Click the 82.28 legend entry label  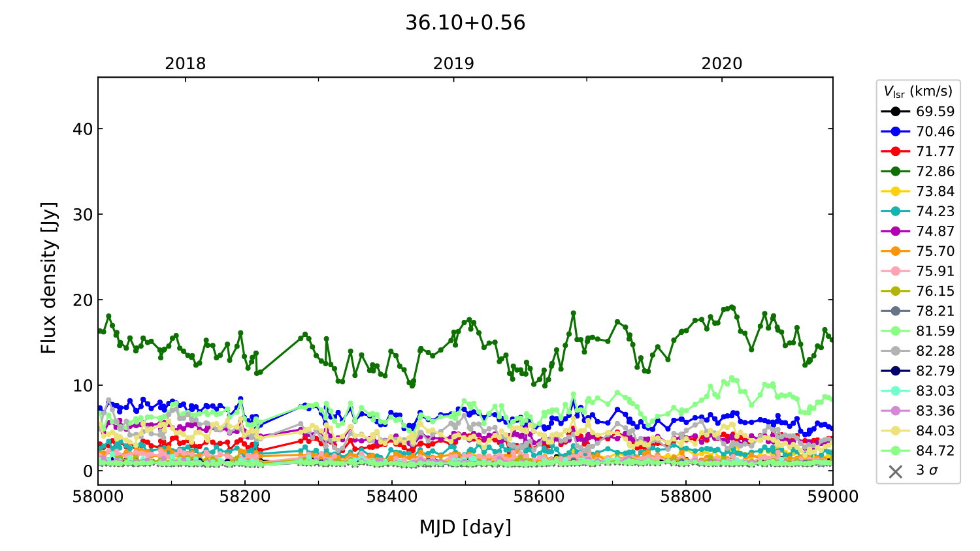935,351
